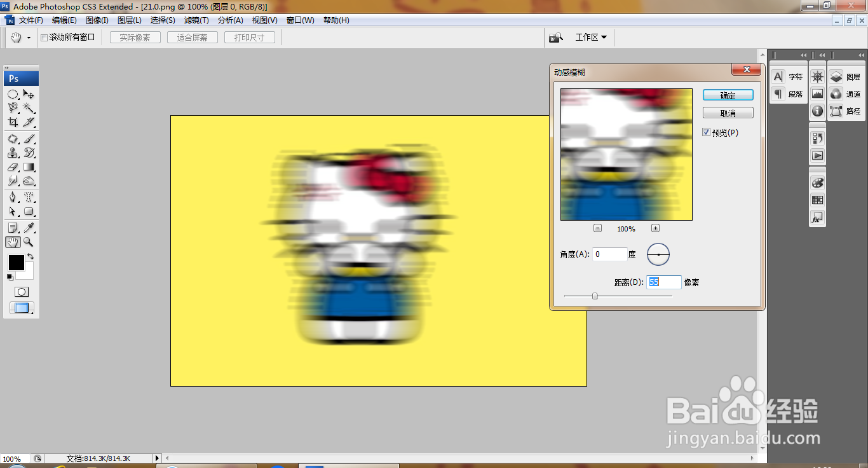Viewport: 868px width, 468px height.
Task: Click the 角度(A) angle input field
Action: tap(610, 254)
